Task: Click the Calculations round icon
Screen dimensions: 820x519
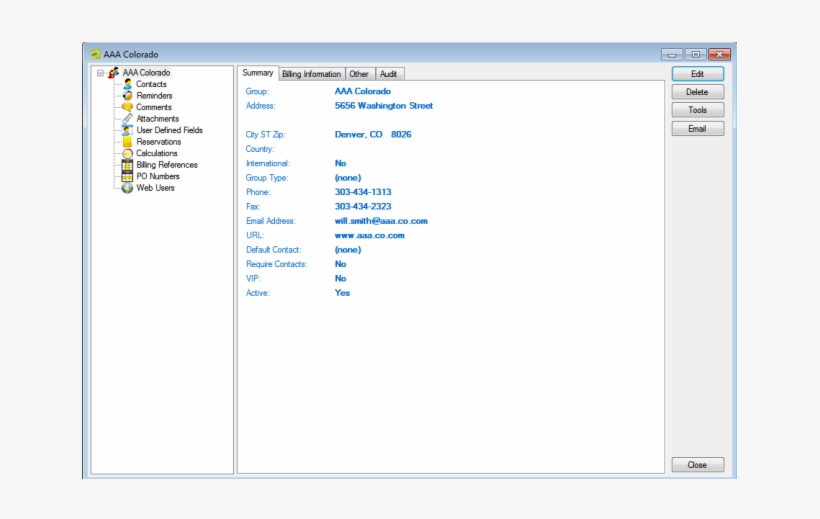Action: [x=128, y=153]
